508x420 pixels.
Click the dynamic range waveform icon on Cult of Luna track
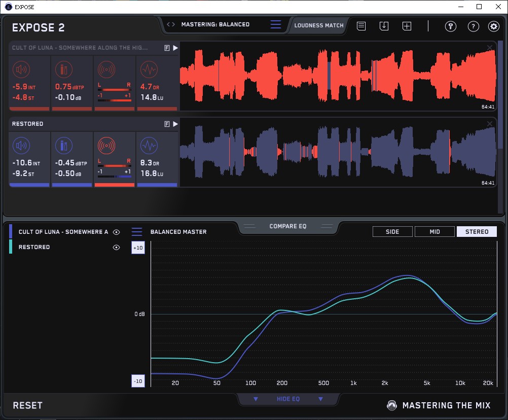149,69
